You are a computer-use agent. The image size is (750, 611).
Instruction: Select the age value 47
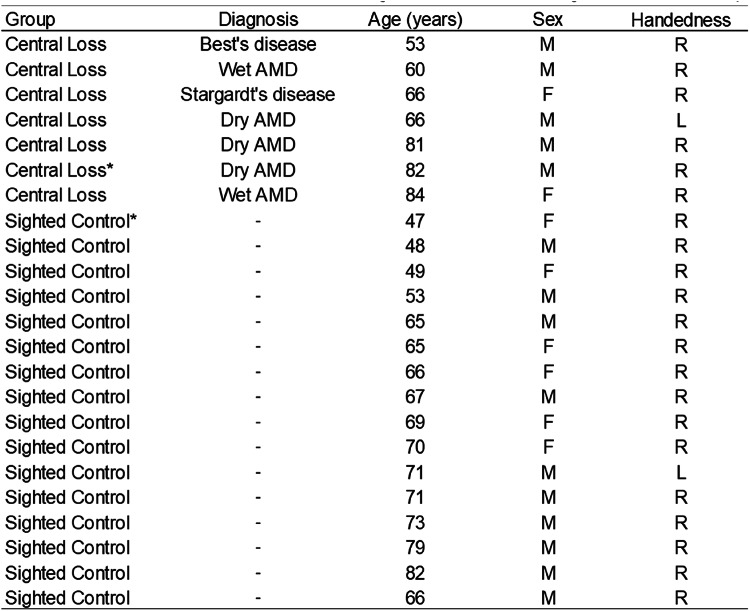point(415,222)
